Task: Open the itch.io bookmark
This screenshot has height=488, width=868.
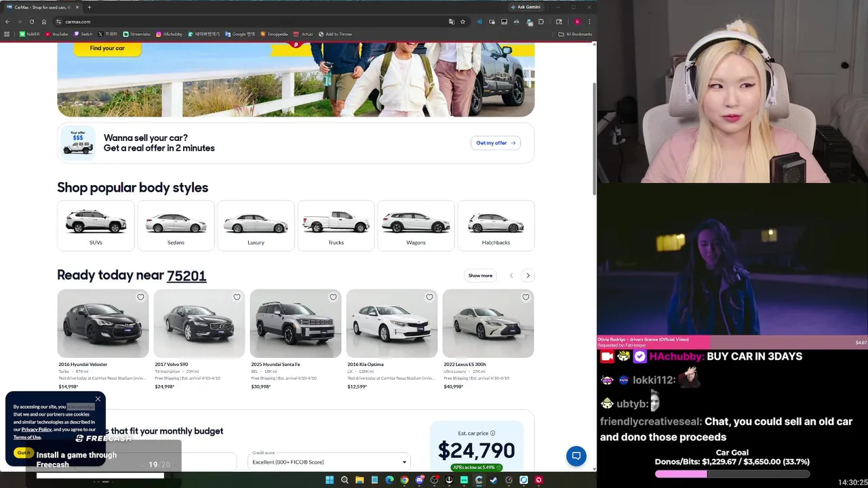Action: point(304,34)
